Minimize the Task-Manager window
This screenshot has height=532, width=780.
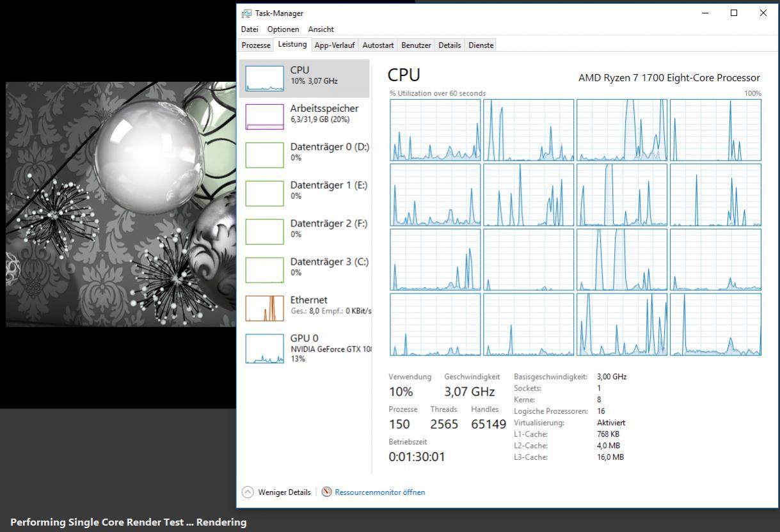[705, 13]
